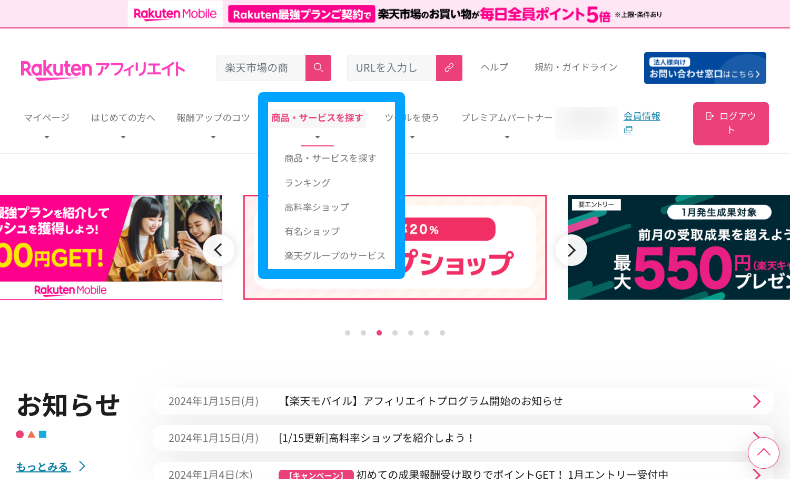The image size is (790, 479).
Task: Click the Rakuten Mobile top banner
Action: pyautogui.click(x=395, y=14)
